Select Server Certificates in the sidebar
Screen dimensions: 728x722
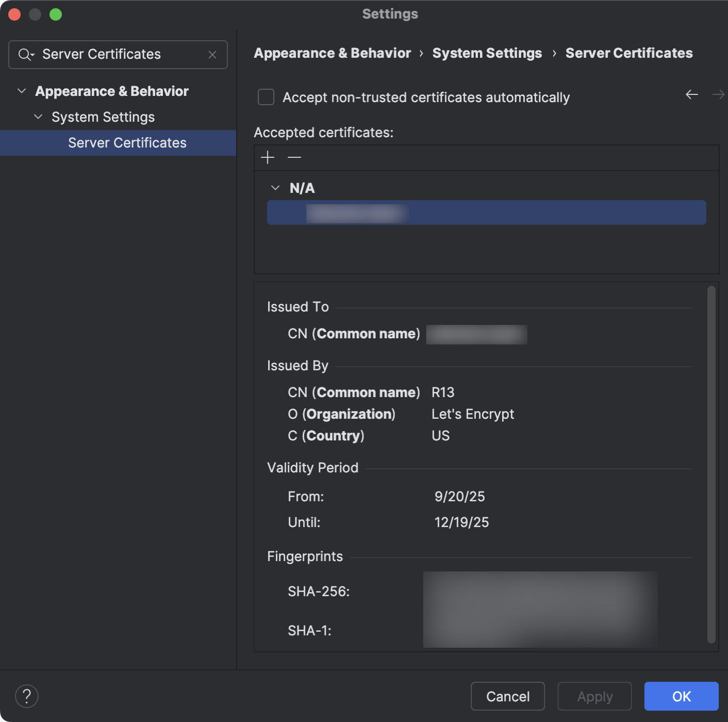pyautogui.click(x=127, y=143)
